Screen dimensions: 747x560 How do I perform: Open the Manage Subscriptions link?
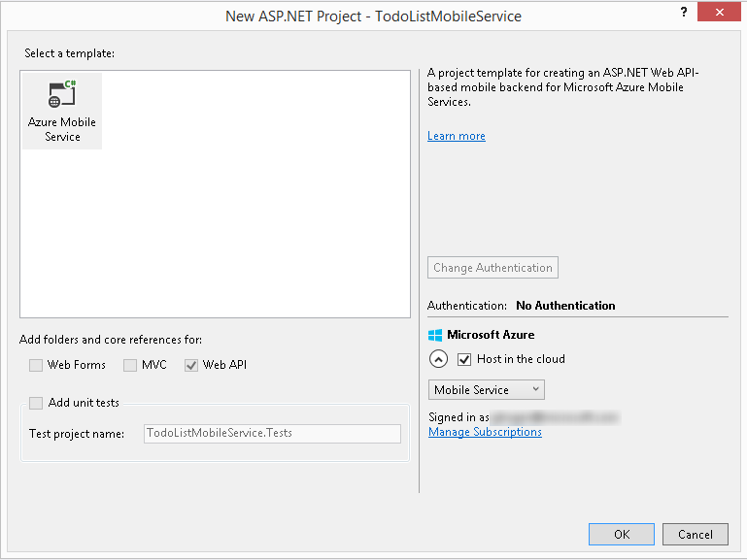point(485,432)
